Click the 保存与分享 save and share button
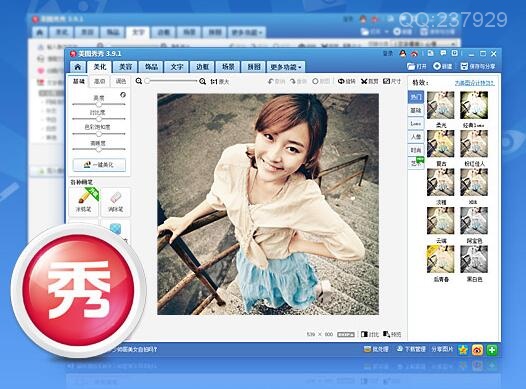The width and height of the screenshot is (526, 389). pos(478,66)
